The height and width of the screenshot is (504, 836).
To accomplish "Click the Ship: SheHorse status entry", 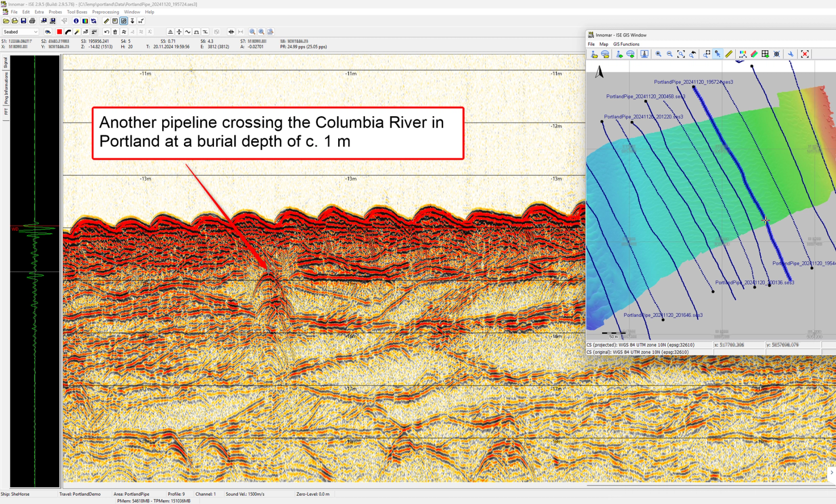I will pos(15,494).
